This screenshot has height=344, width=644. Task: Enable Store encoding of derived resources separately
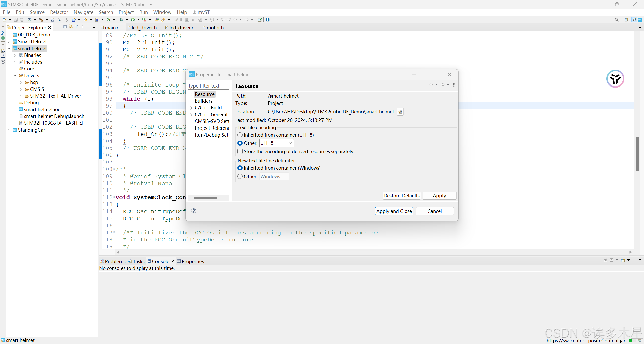tap(240, 152)
